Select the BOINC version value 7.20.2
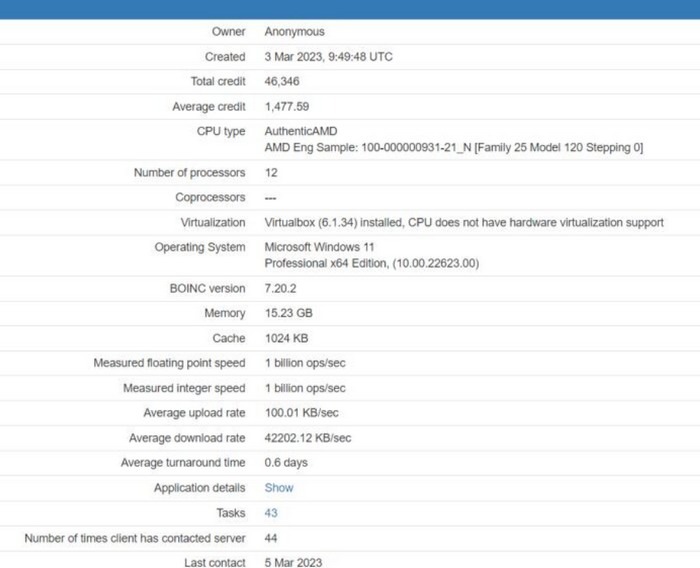The image size is (700, 568). [281, 288]
